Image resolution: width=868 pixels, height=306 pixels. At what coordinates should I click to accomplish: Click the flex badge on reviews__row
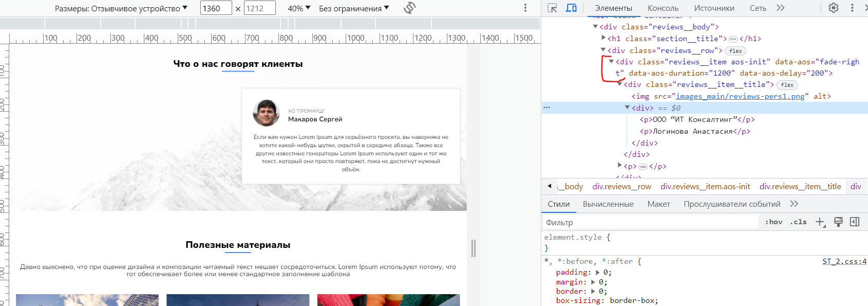[x=735, y=51]
